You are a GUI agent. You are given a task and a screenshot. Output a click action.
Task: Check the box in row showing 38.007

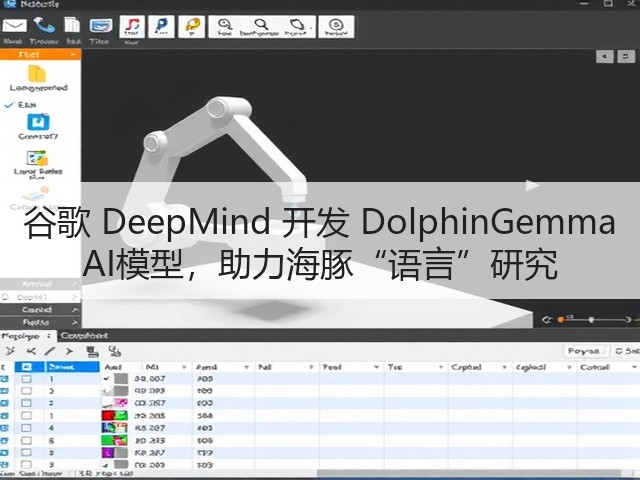pyautogui.click(x=27, y=379)
